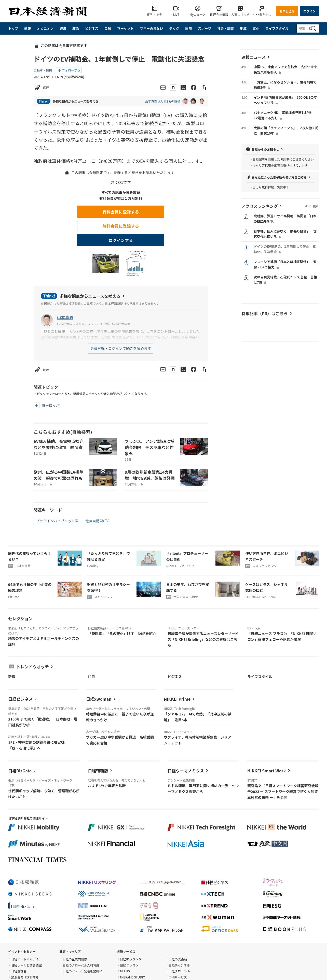Click 会員登録・ログインで続きを読めます
This screenshot has height=980, width=327.
(121, 348)
